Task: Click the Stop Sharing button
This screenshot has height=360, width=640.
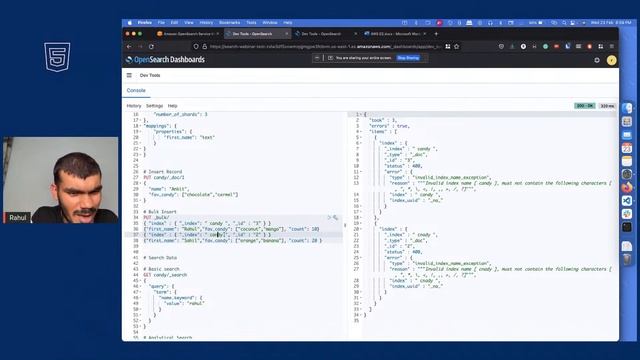Action: [408, 58]
